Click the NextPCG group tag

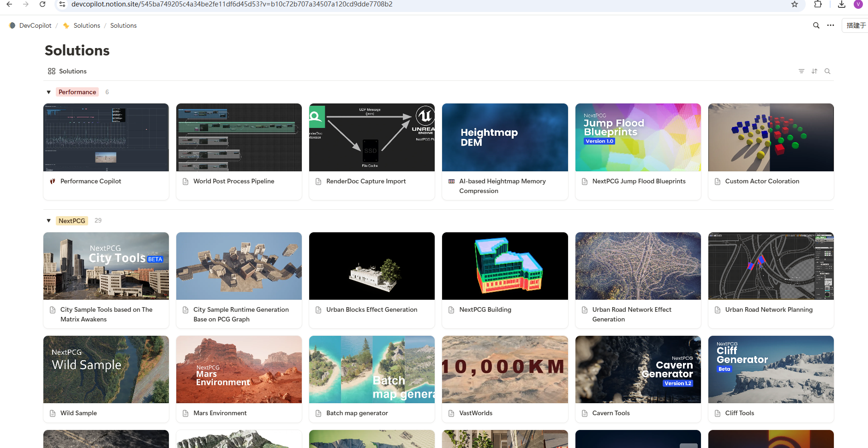(72, 221)
